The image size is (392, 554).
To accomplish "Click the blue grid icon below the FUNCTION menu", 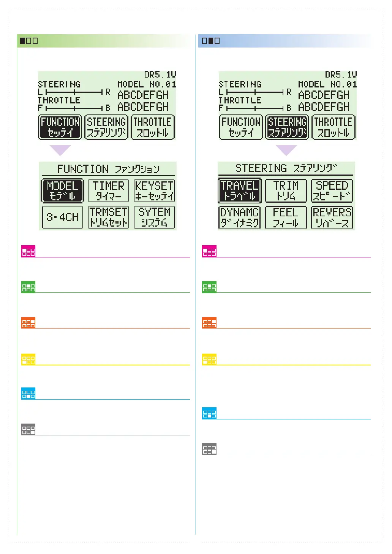I will click(28, 394).
